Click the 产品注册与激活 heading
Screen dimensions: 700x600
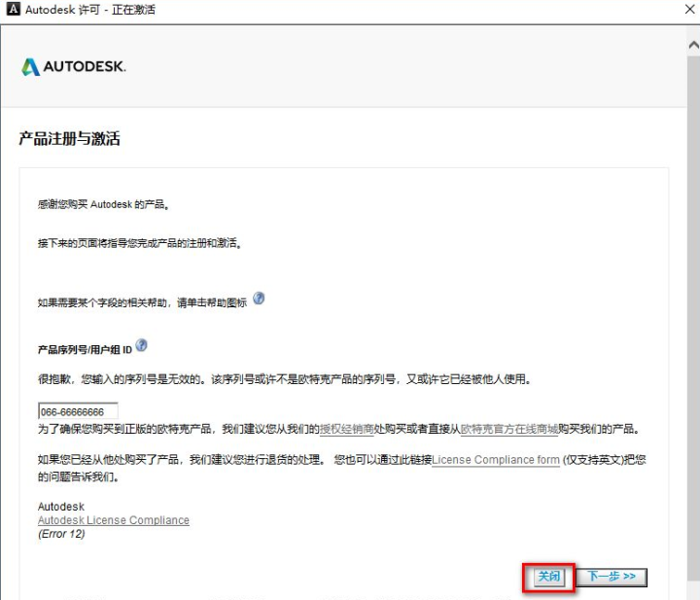tap(69, 139)
